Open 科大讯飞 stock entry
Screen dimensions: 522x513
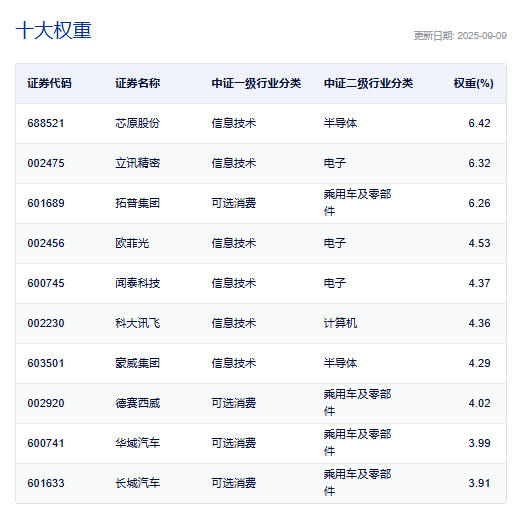(138, 323)
